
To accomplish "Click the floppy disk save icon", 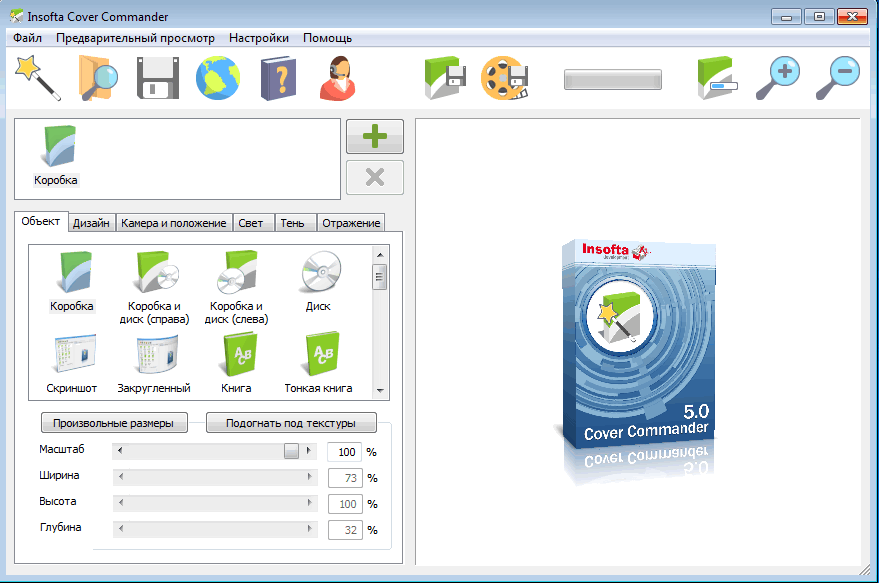I will click(157, 78).
